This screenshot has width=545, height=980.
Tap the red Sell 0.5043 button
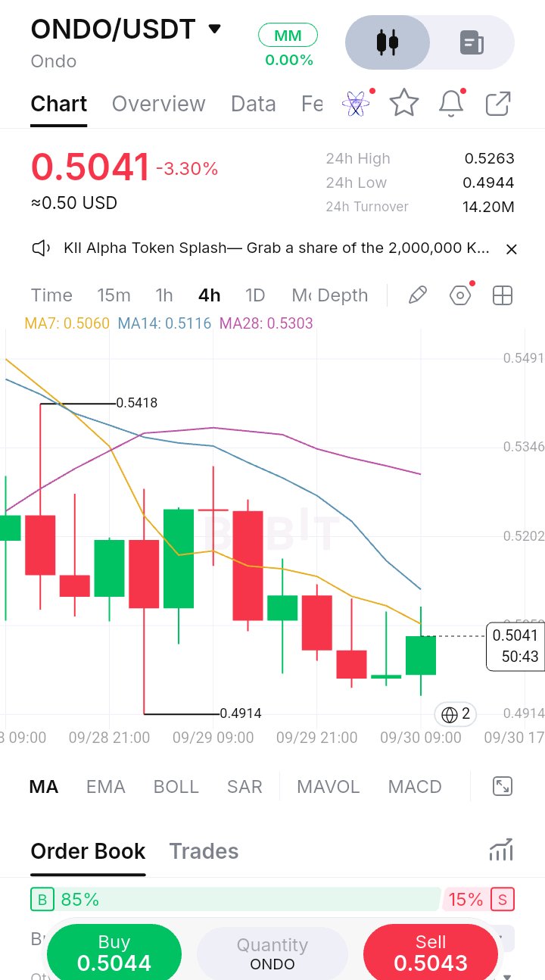(x=431, y=953)
